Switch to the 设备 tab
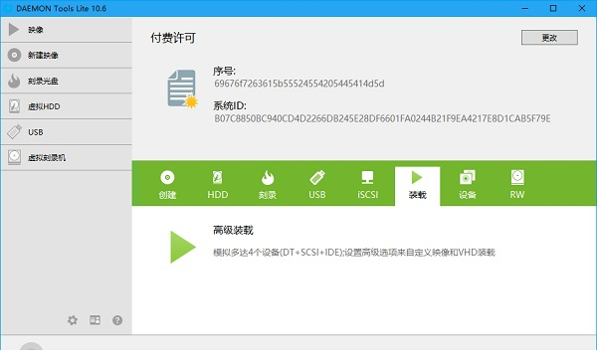The image size is (597, 364). [468, 185]
